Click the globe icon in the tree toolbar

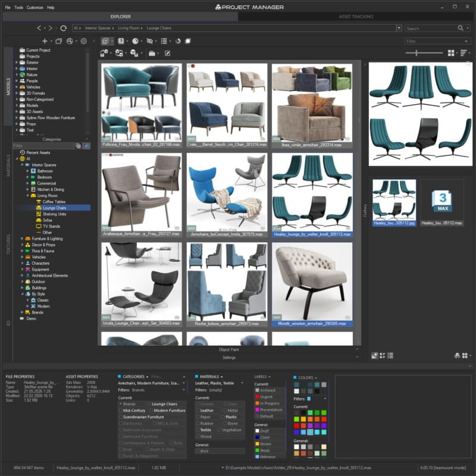click(x=70, y=41)
